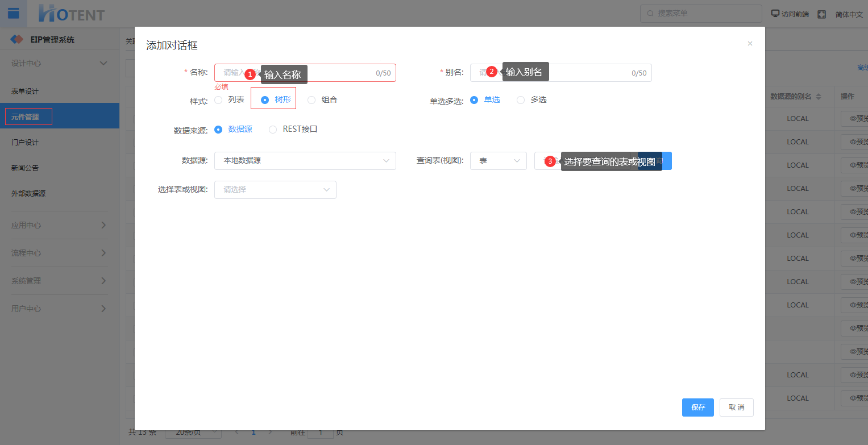Screen dimensions: 868x445
Task: Open the 查询表(视图) type dropdown
Action: 498,161
